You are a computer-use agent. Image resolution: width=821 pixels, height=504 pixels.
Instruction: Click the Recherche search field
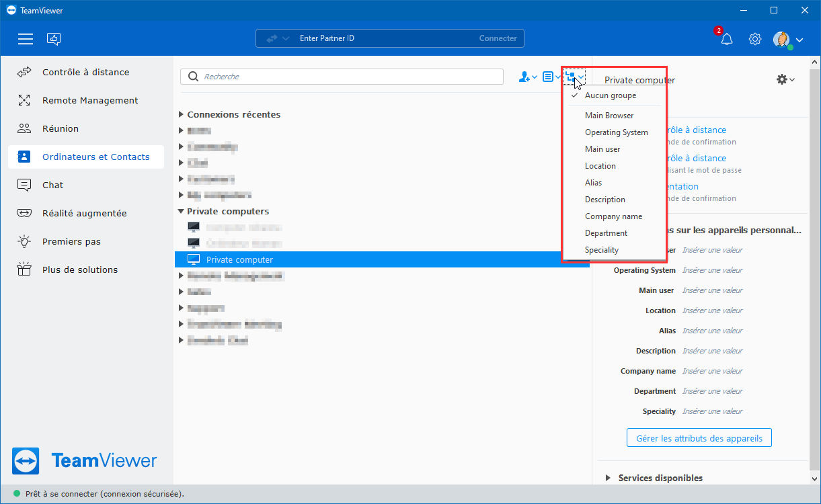point(342,77)
